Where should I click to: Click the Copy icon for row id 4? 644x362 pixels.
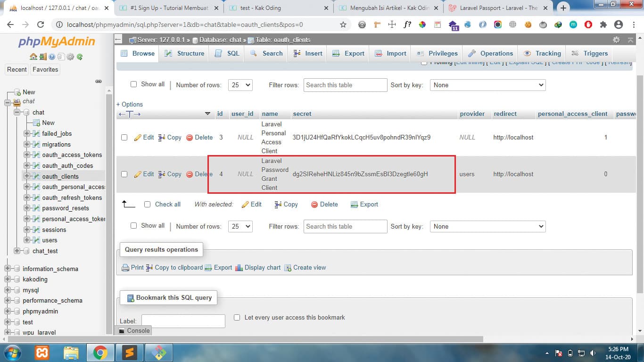point(162,174)
